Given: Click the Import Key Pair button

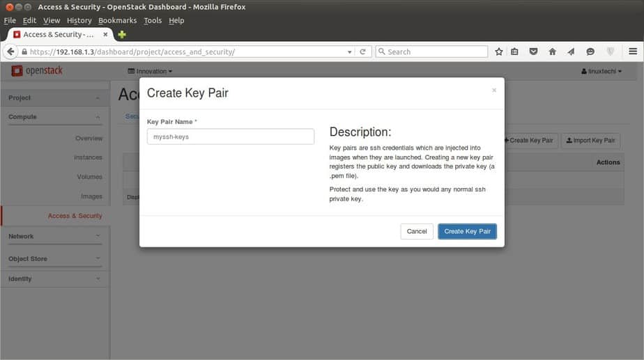Looking at the screenshot, I should [590, 141].
